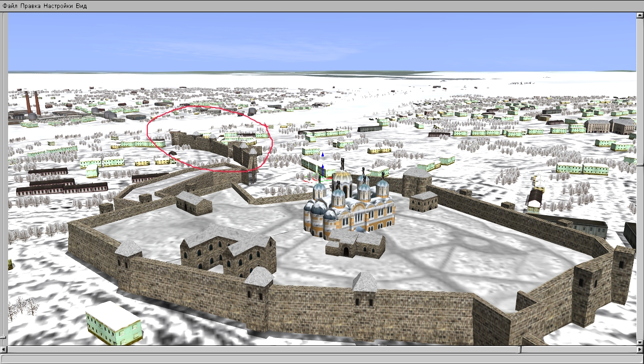Click the horizontal scrollbar's left arrow

[3, 350]
